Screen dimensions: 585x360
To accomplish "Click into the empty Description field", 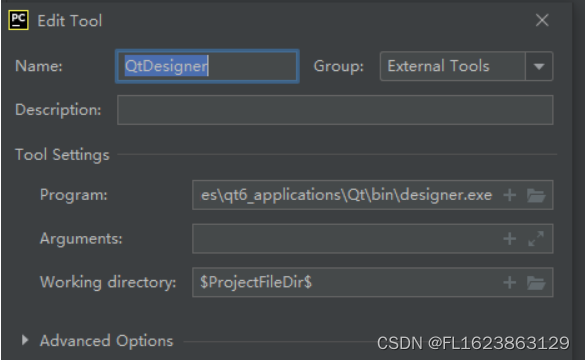I will (x=335, y=110).
